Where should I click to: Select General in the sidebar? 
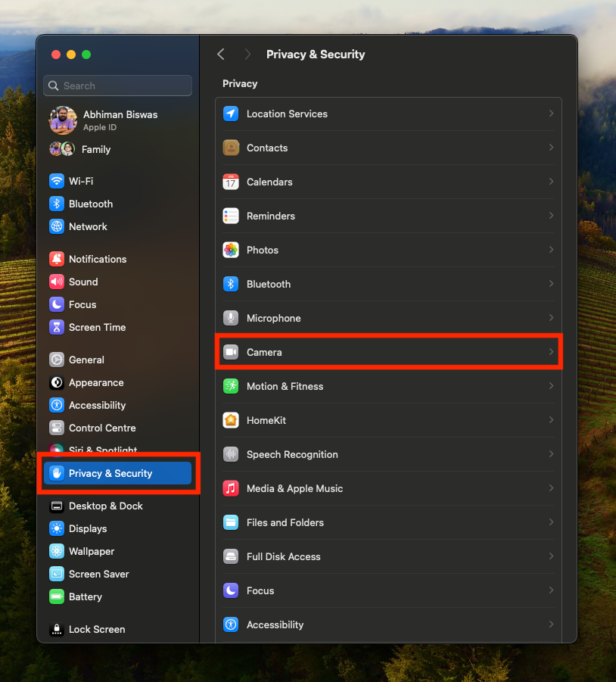point(86,360)
